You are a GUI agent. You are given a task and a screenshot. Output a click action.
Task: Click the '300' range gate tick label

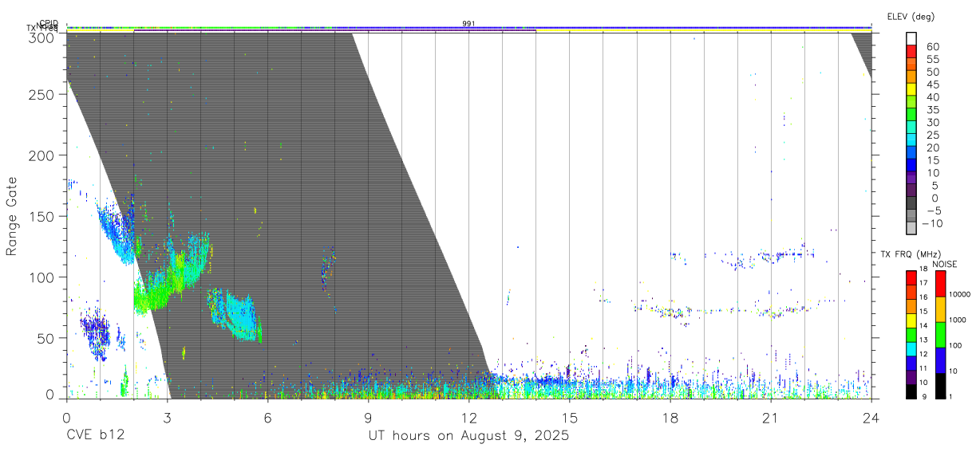pyautogui.click(x=42, y=37)
